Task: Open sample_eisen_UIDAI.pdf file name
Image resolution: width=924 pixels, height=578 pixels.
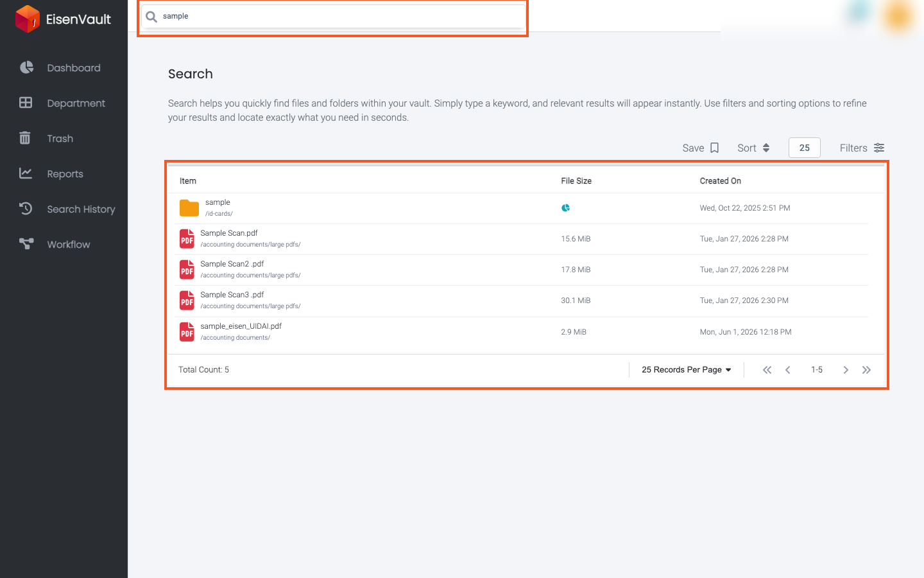Action: coord(241,326)
